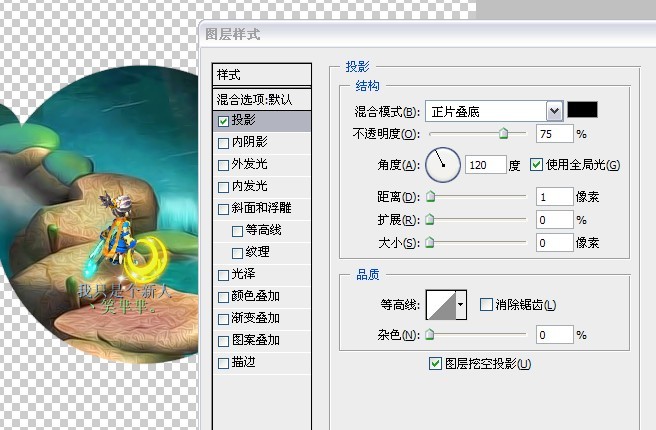
Task: Enable the 内阴影 inner shadow checkbox
Action: (x=223, y=142)
